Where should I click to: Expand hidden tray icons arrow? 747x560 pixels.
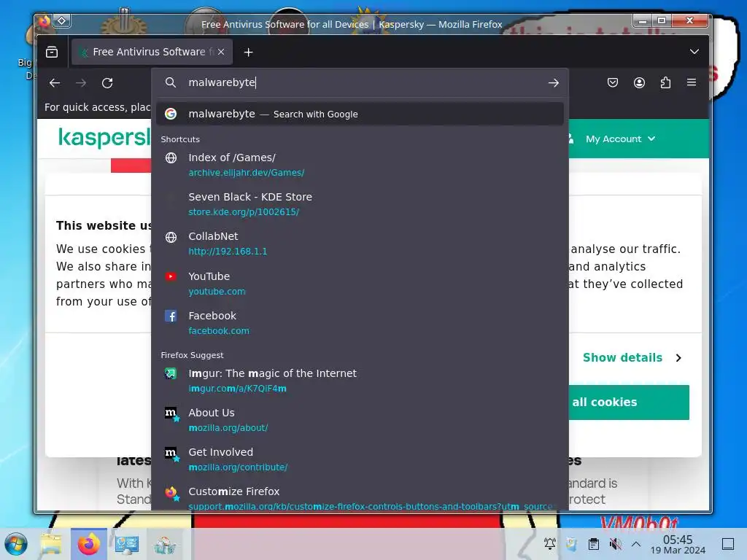click(x=635, y=544)
